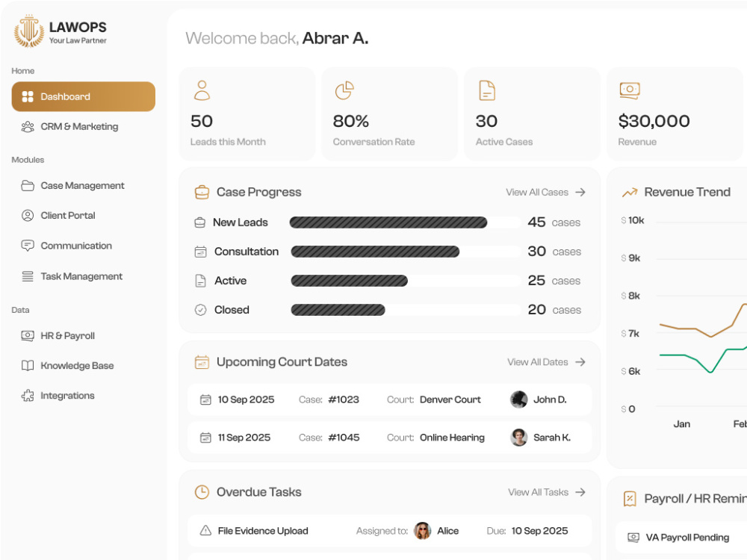Click the cash icon on Revenue card
This screenshot has height=560, width=747.
click(629, 90)
